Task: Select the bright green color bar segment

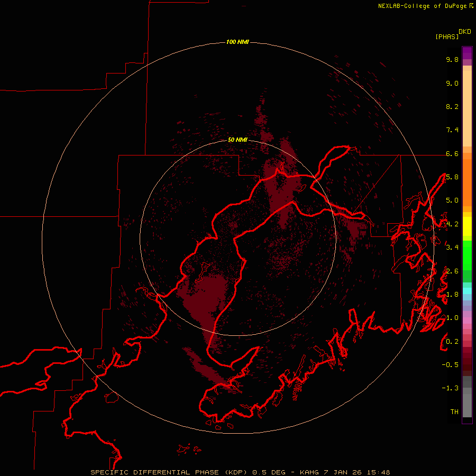Action: pos(467,255)
